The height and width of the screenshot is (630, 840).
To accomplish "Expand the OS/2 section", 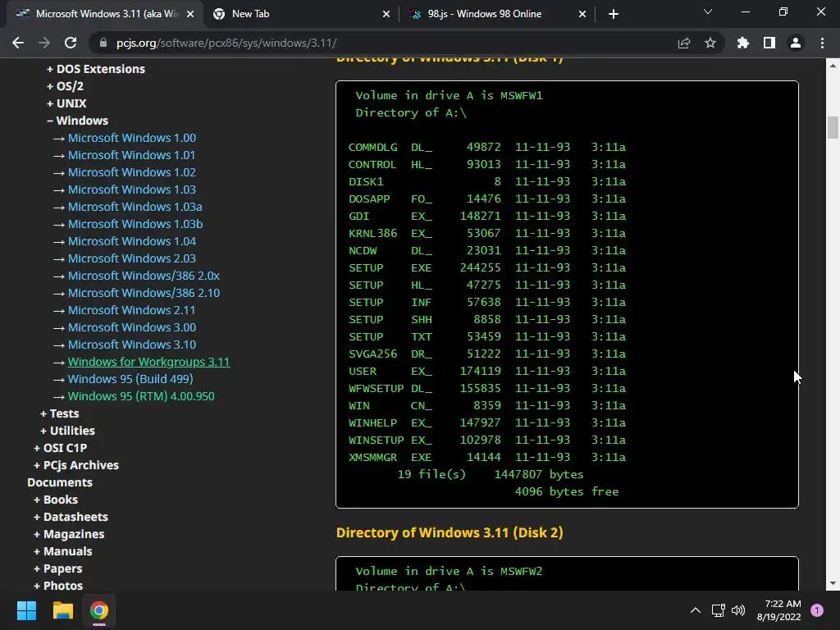I will [65, 85].
